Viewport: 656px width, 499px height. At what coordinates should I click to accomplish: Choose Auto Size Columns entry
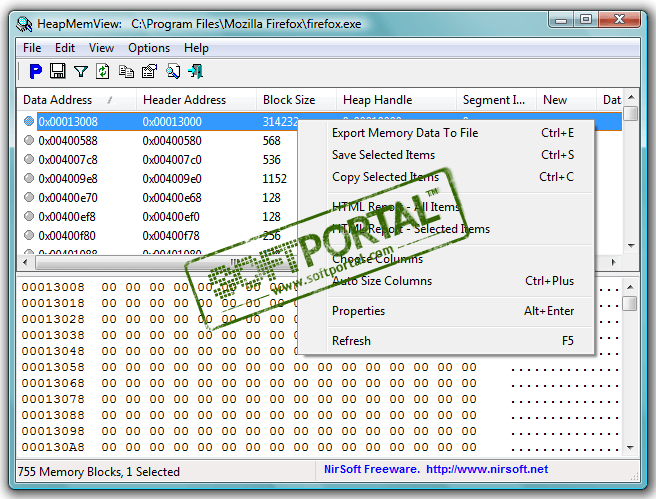point(446,281)
